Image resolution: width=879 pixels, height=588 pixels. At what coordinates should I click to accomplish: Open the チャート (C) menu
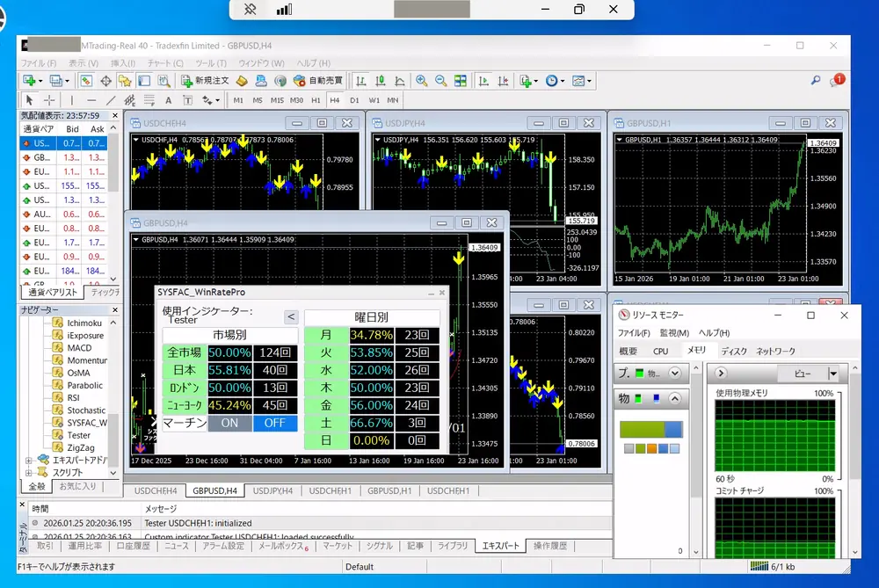pyautogui.click(x=165, y=63)
